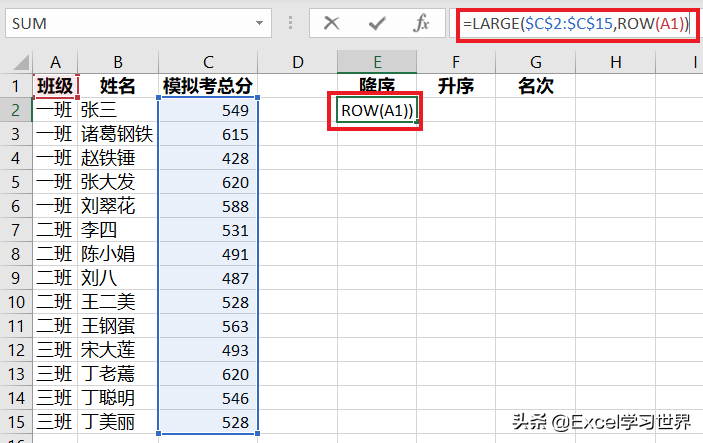Image resolution: width=703 pixels, height=443 pixels.
Task: Select the name cell 丁老蔫
Action: (118, 374)
